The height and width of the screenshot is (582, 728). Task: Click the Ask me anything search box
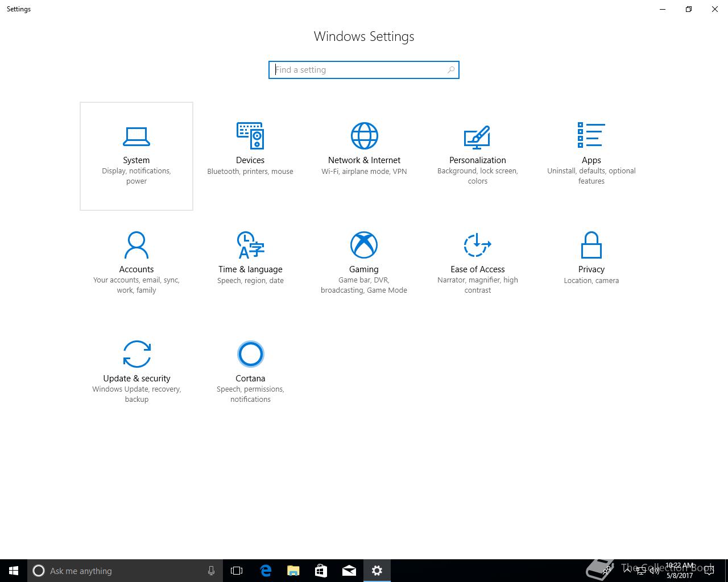(125, 571)
